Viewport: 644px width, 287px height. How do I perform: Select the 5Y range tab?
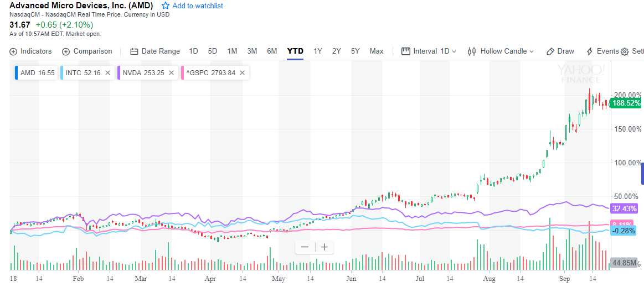coord(356,51)
